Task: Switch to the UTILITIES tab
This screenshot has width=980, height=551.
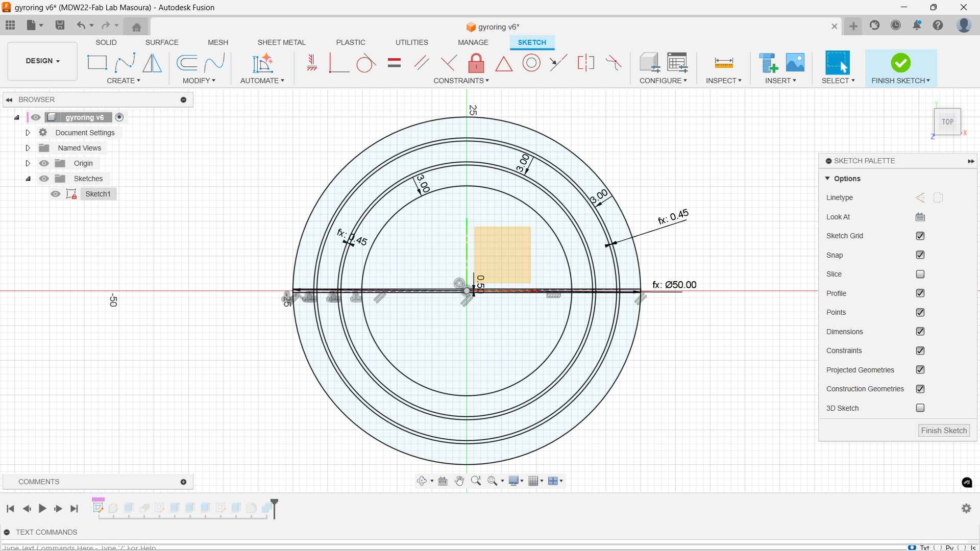Action: (412, 42)
